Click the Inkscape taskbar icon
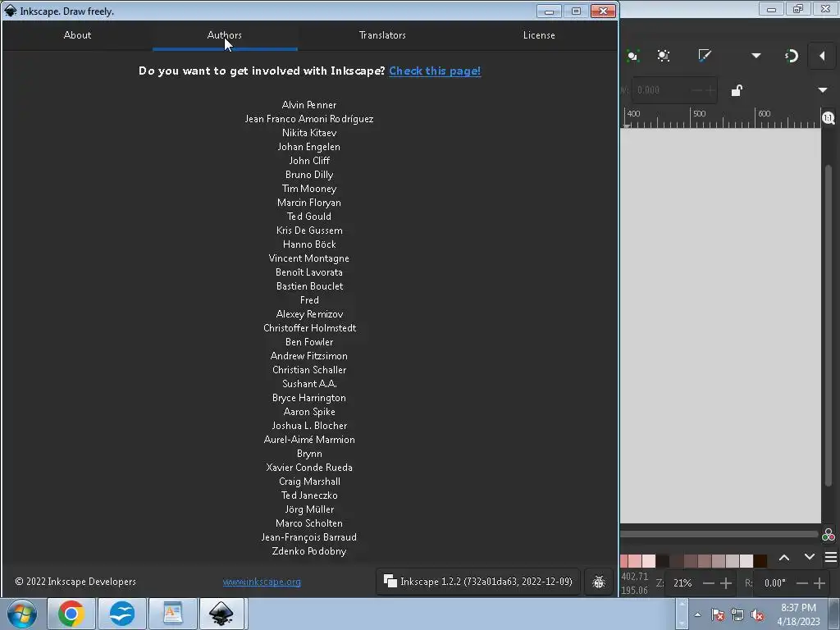Image resolution: width=840 pixels, height=630 pixels. click(221, 614)
